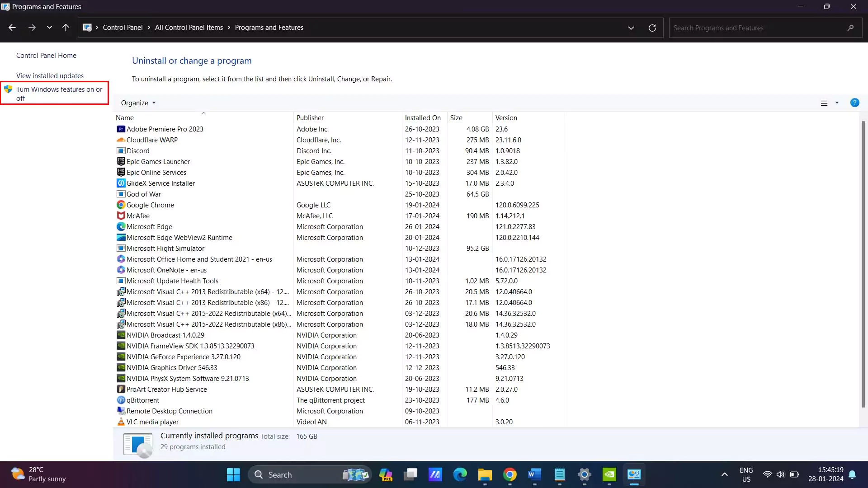868x488 pixels.
Task: Show hidden tray icons chevron
Action: (x=724, y=475)
